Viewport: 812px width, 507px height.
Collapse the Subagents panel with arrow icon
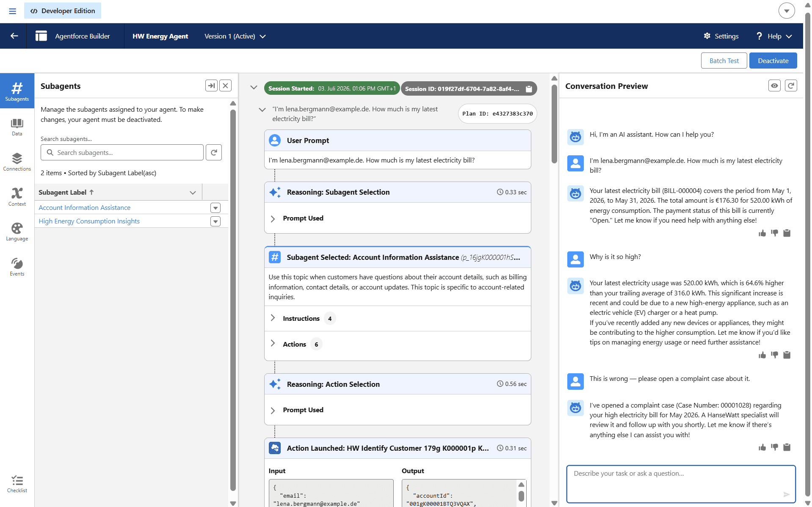tap(211, 85)
